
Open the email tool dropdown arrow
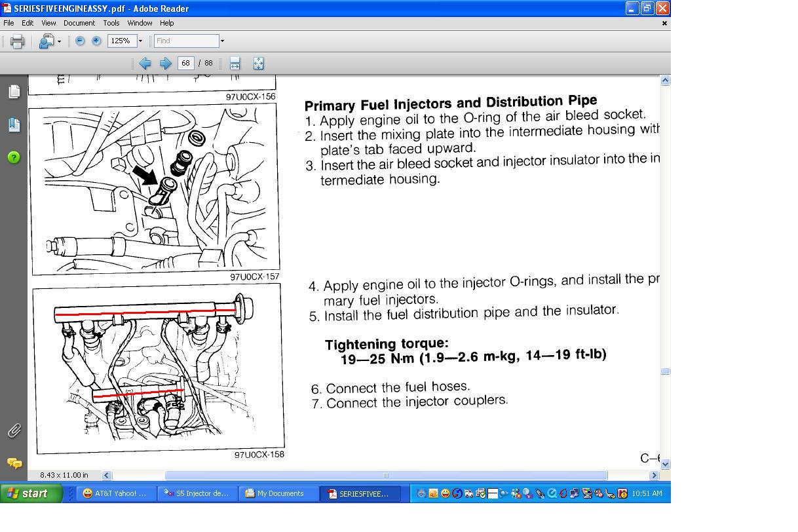(x=60, y=41)
